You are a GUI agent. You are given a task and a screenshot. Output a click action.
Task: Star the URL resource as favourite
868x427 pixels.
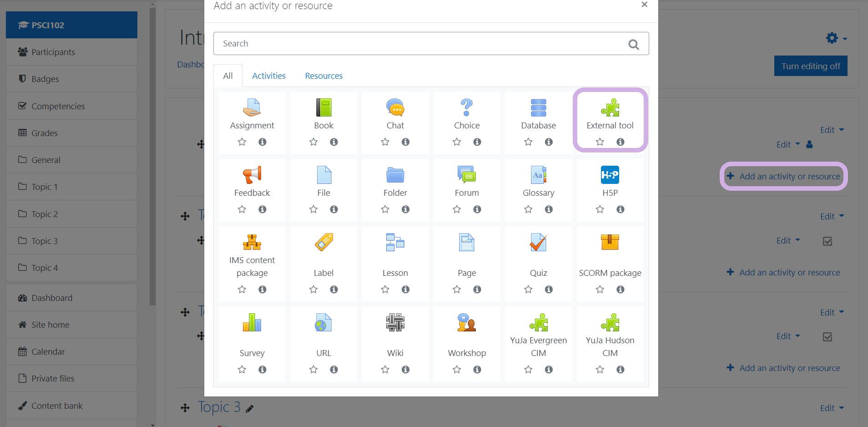313,370
